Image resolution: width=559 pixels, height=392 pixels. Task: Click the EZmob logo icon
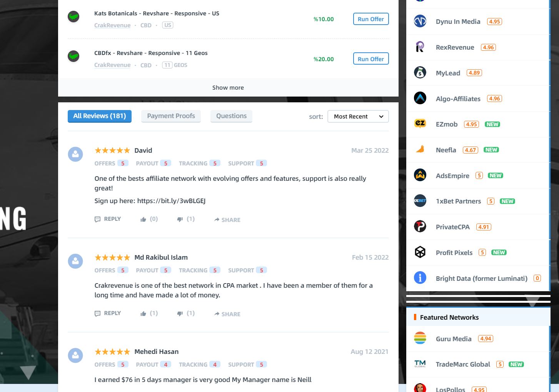point(420,123)
